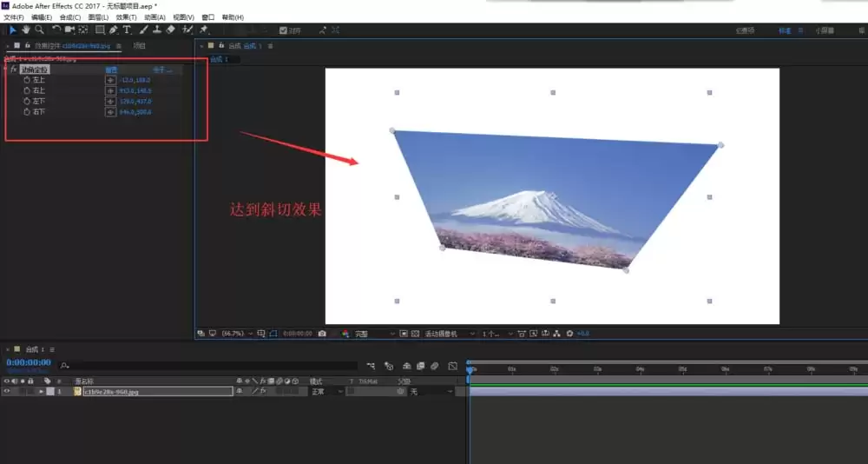Pick the Rectangle shape tool

pos(100,30)
